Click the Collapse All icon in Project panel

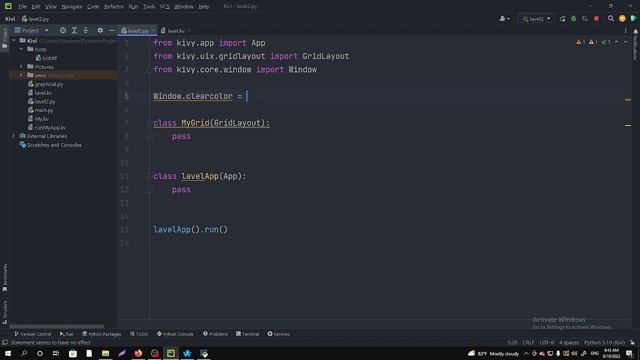click(x=86, y=30)
